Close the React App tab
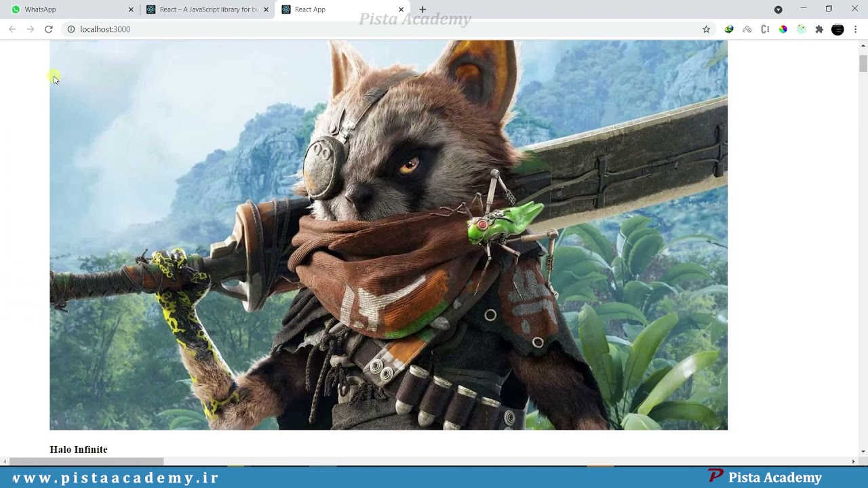Image resolution: width=868 pixels, height=488 pixels. tap(401, 9)
